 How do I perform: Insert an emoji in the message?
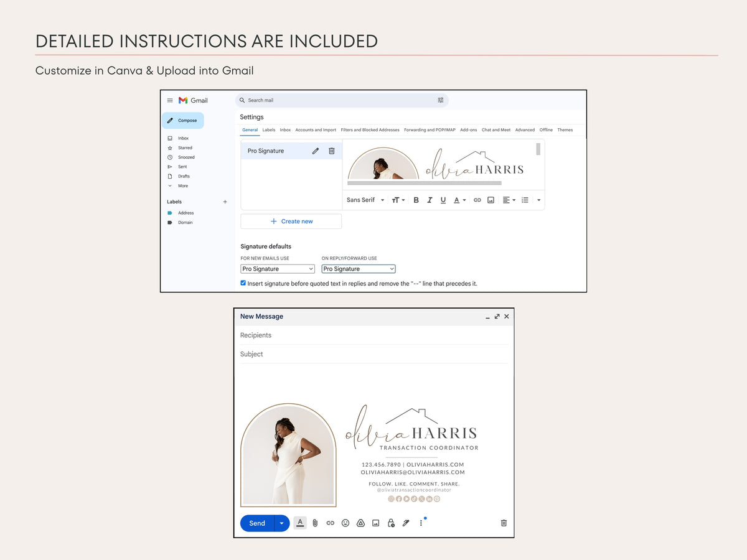(x=345, y=523)
